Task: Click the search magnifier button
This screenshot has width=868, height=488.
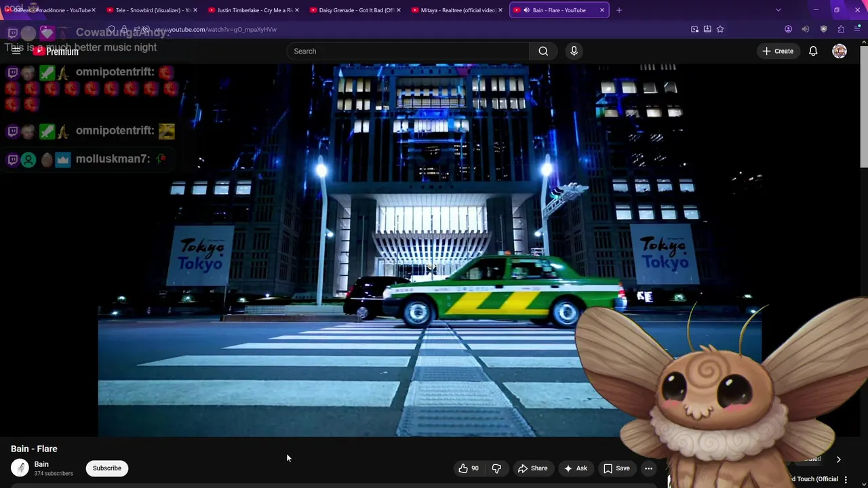Action: (543, 51)
